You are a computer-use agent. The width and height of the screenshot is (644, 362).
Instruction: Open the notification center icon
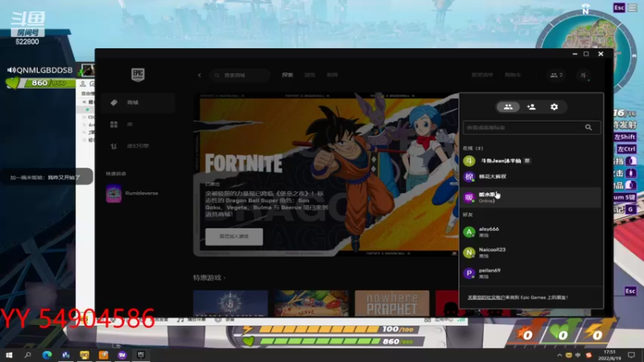point(631,355)
